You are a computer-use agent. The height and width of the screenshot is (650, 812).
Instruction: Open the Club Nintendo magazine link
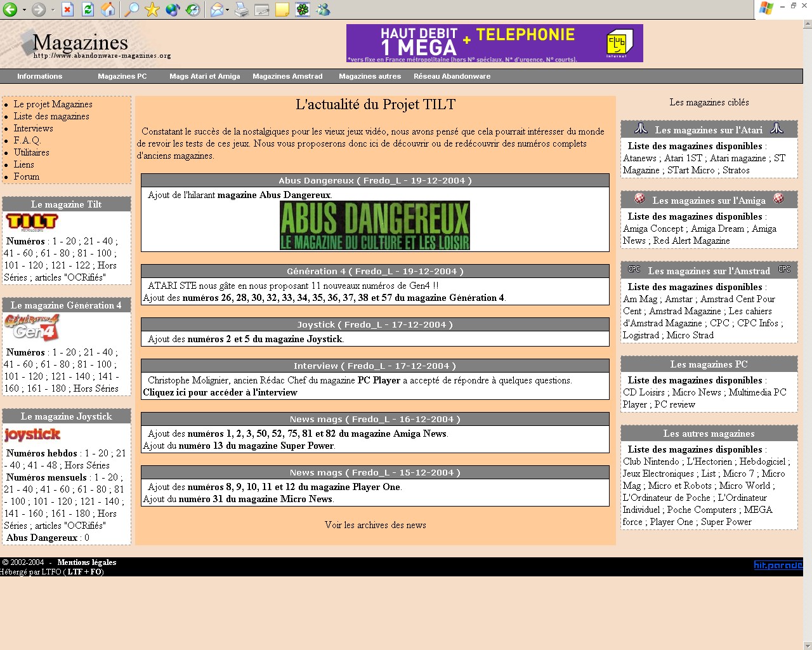coord(651,461)
